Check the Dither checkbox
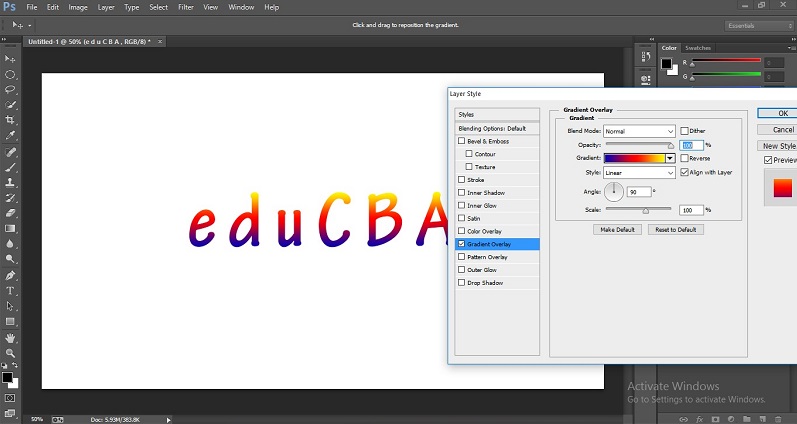 click(684, 131)
